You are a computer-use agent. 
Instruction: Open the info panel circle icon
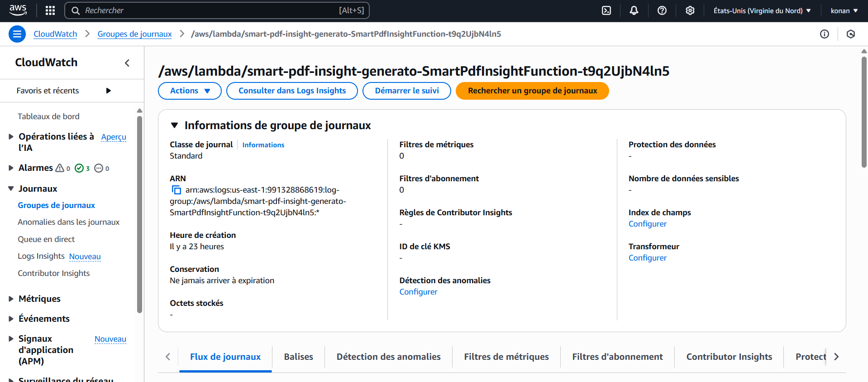pos(825,34)
